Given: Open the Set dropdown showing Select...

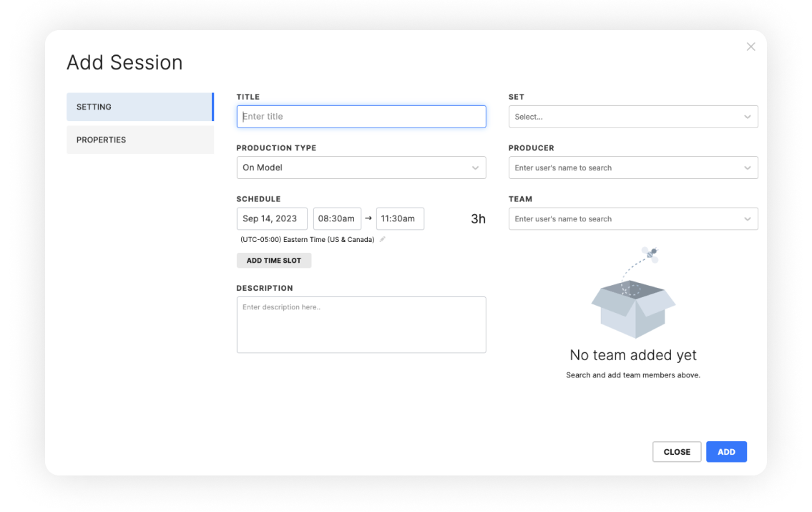Looking at the screenshot, I should point(633,117).
